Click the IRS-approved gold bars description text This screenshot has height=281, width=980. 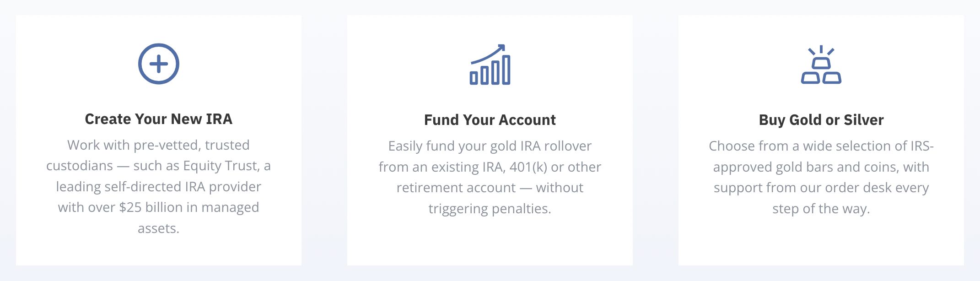(x=821, y=177)
